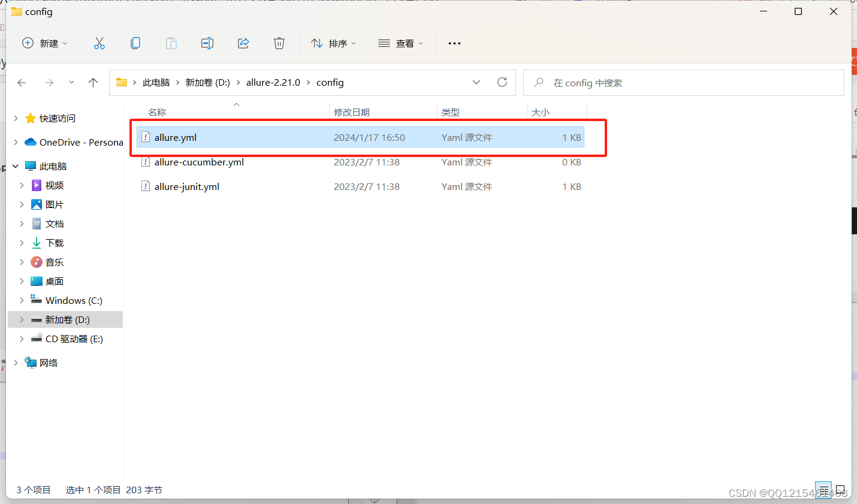Sort by the 类型 column header

click(451, 112)
